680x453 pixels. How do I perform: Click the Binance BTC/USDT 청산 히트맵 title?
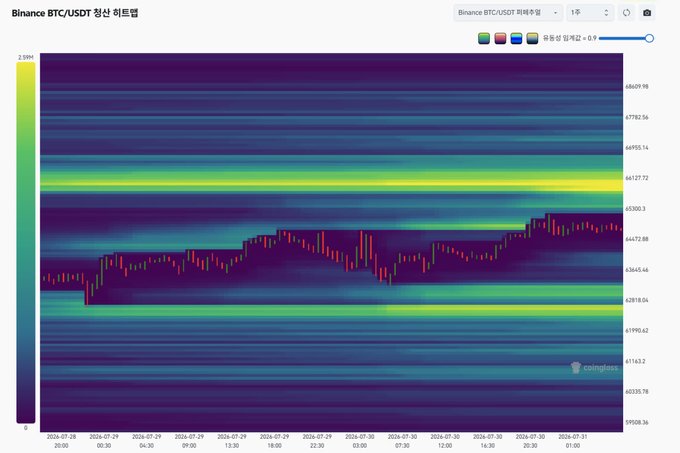point(75,13)
